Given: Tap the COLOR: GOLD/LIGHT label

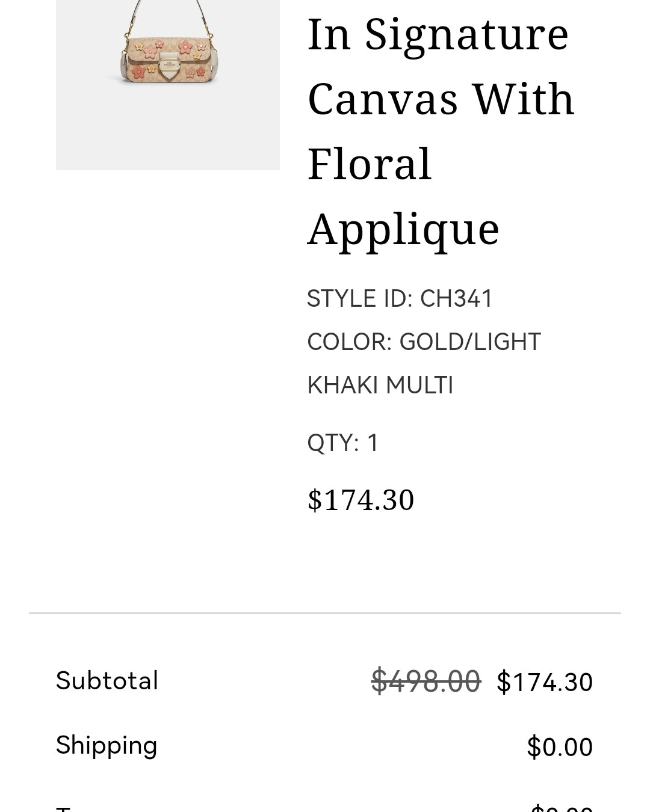Looking at the screenshot, I should [x=424, y=342].
